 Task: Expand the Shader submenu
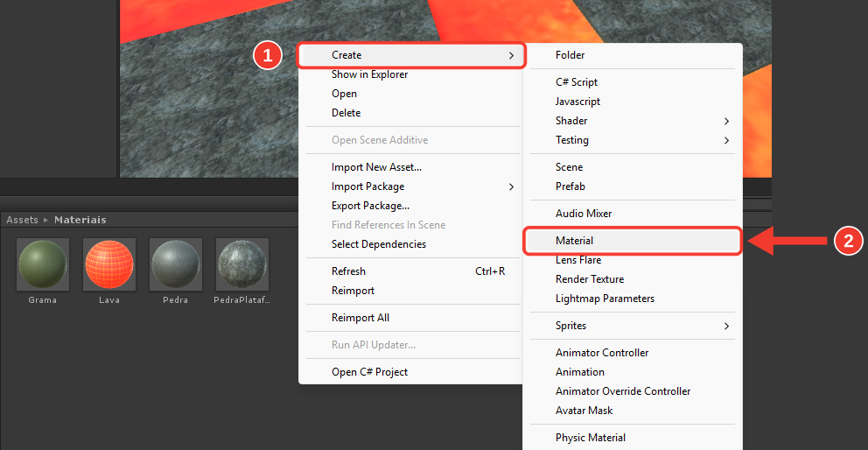(632, 120)
